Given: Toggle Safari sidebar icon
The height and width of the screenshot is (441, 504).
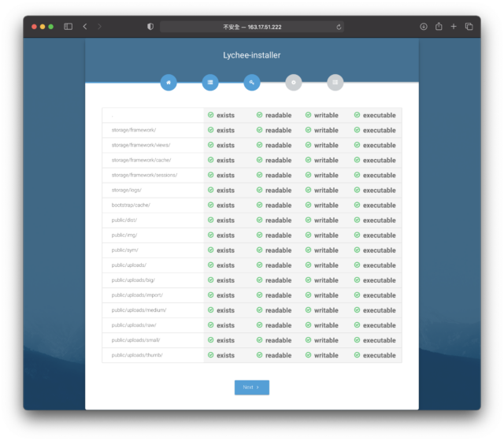Looking at the screenshot, I should point(69,27).
